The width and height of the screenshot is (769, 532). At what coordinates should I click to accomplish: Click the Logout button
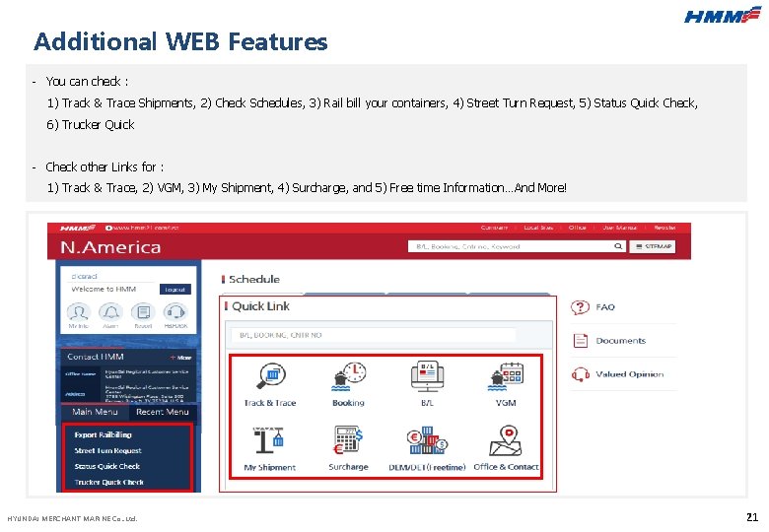[x=175, y=290]
